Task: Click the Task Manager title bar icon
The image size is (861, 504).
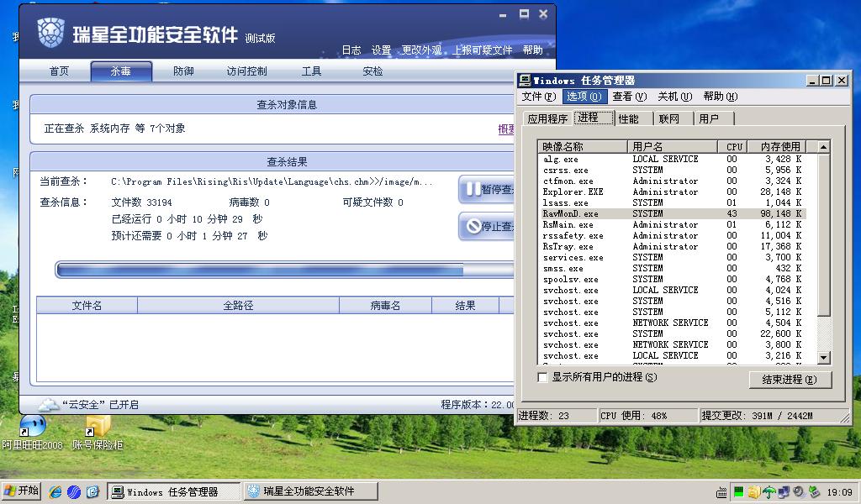Action: click(x=525, y=81)
